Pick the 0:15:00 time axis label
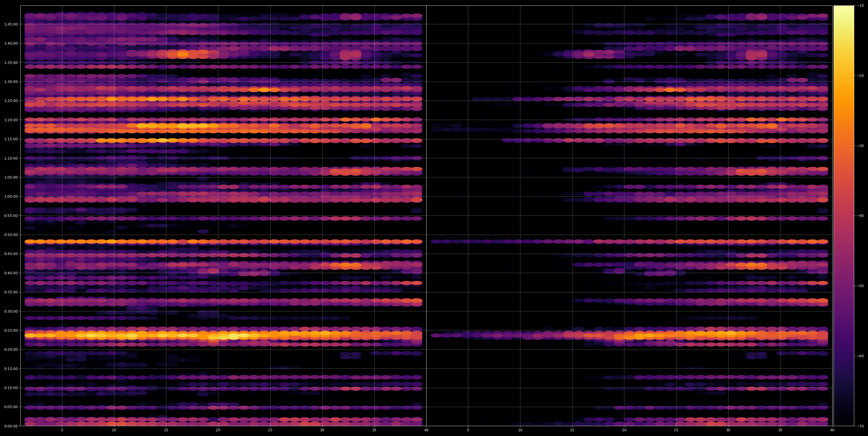 pyautogui.click(x=11, y=368)
